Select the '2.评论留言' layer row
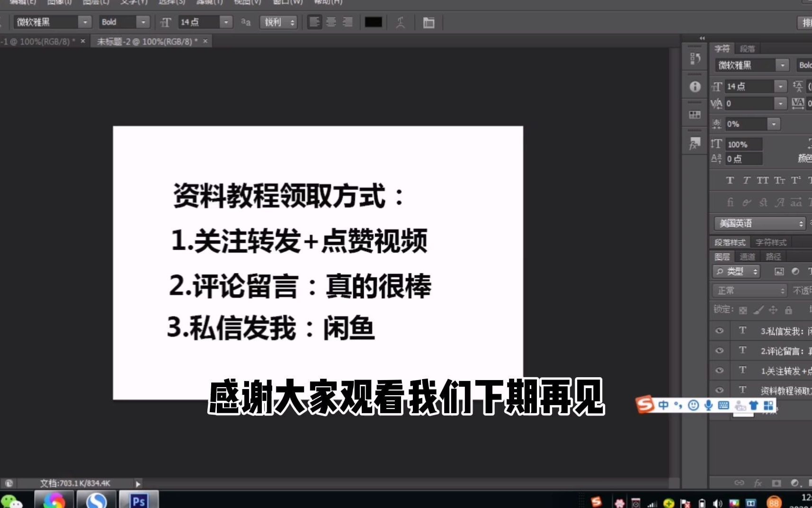Viewport: 812px width, 508px height. click(760, 351)
